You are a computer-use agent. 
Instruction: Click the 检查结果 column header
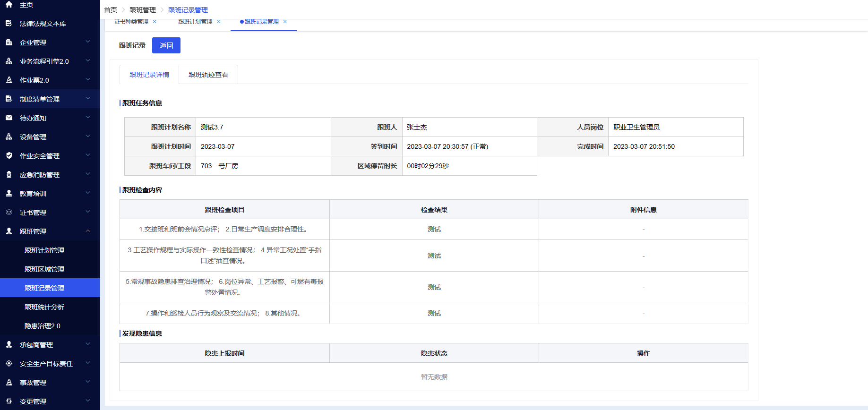tap(434, 210)
